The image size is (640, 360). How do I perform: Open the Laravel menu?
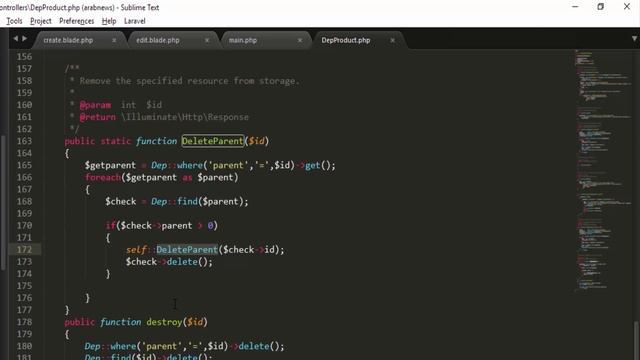[x=135, y=21]
